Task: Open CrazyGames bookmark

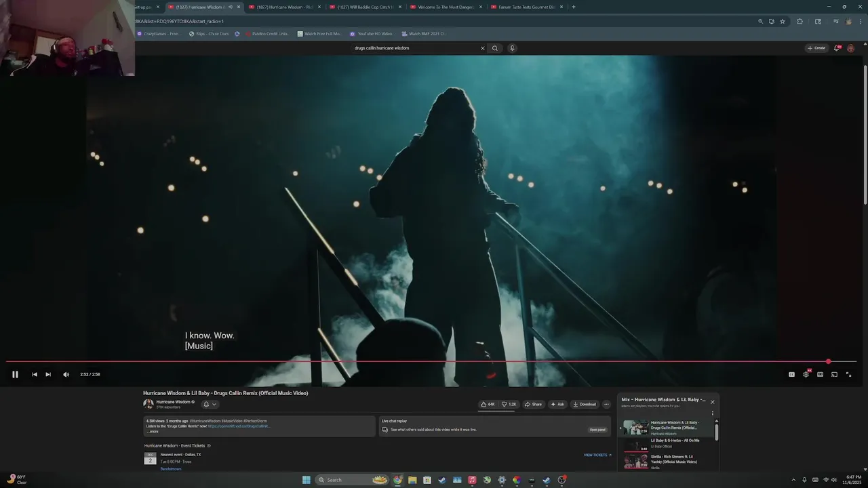Action: (159, 33)
